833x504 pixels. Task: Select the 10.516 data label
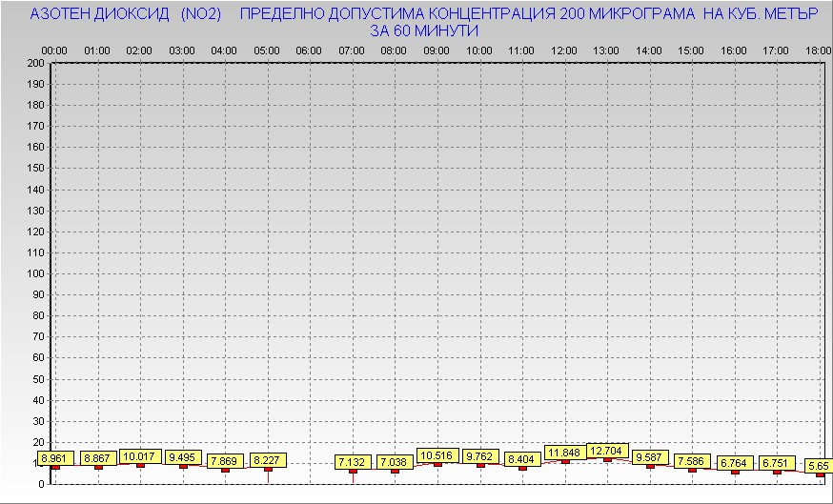coord(438,455)
